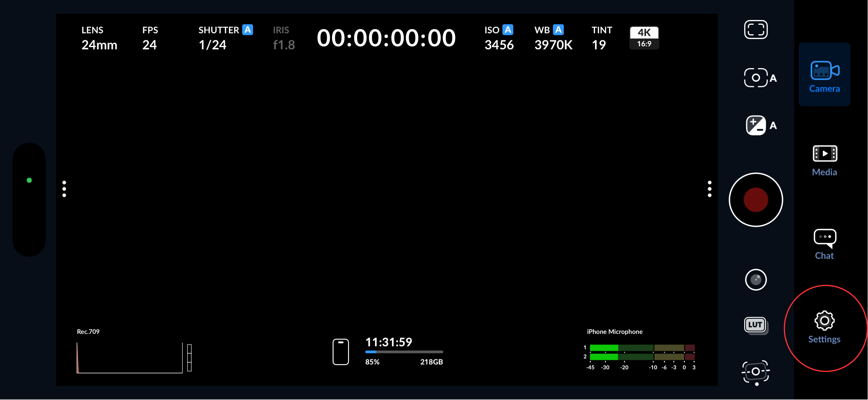Switch to the Media tab
This screenshot has width=868, height=400.
coord(824,161)
